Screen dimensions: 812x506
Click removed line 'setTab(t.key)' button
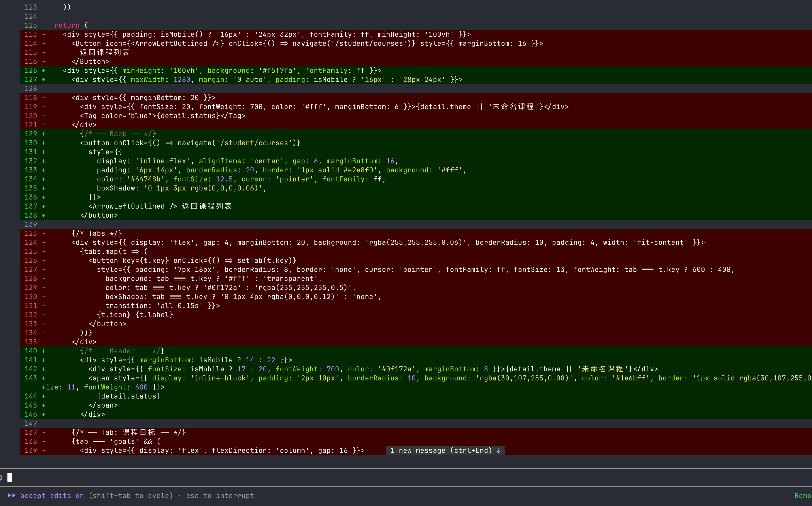tap(416, 260)
